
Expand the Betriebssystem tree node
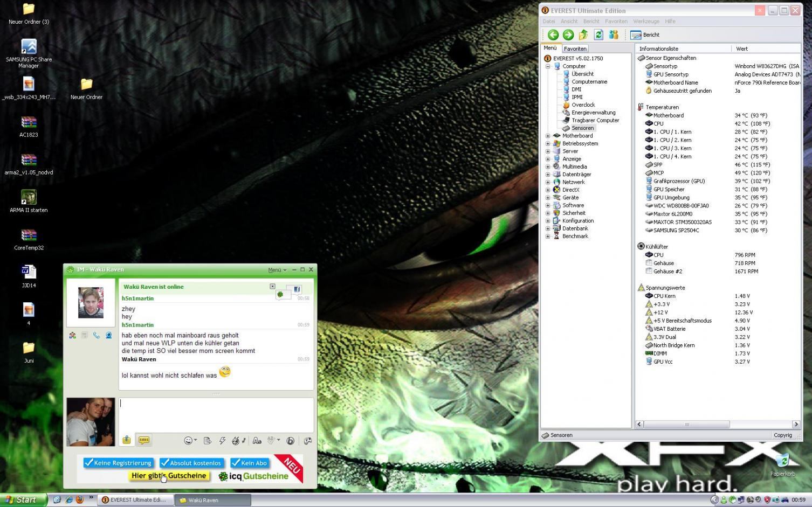point(548,143)
